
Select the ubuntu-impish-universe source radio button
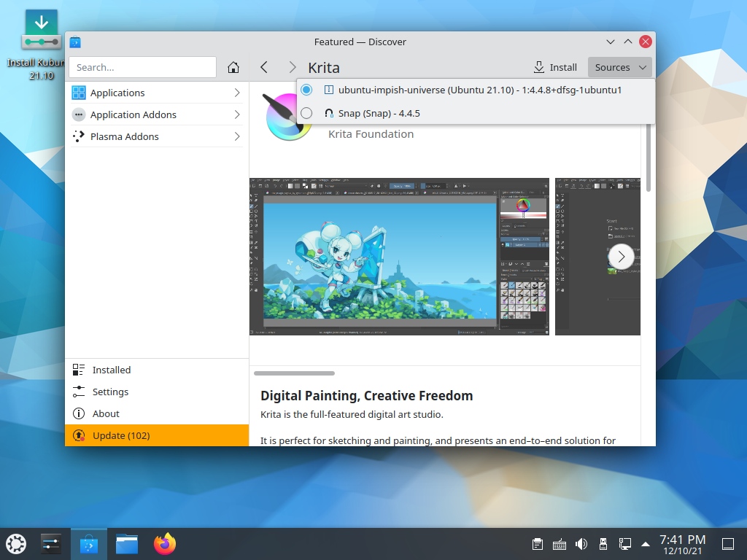pyautogui.click(x=306, y=90)
